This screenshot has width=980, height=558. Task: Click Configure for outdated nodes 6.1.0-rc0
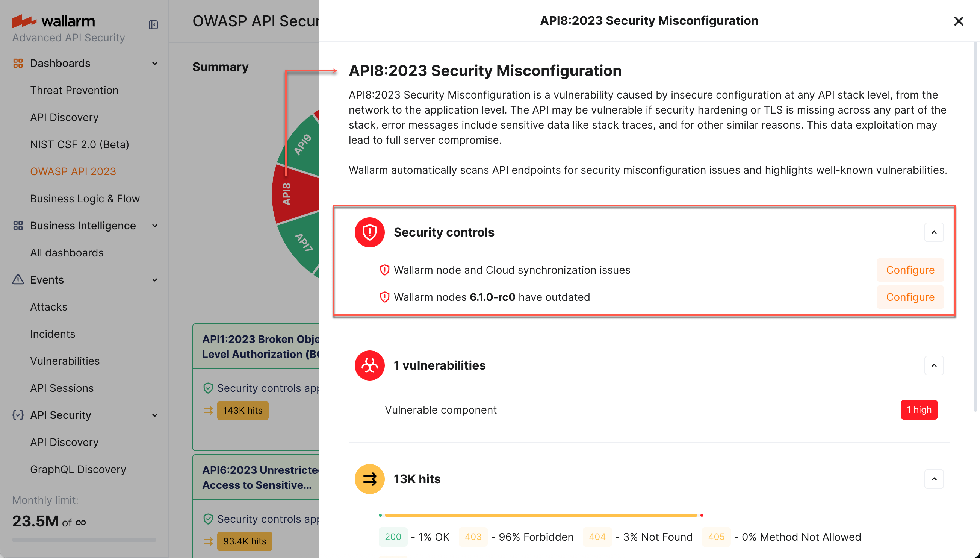[910, 297]
